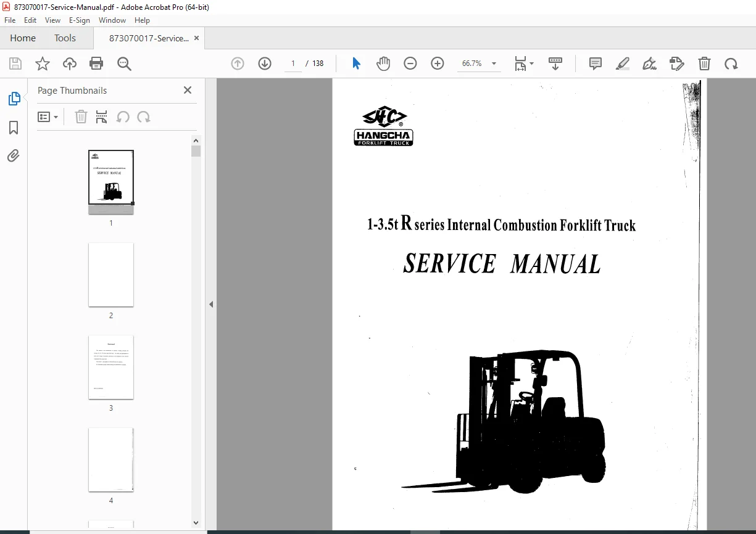Select page 4 thumbnail
The height and width of the screenshot is (534, 756).
(111, 459)
